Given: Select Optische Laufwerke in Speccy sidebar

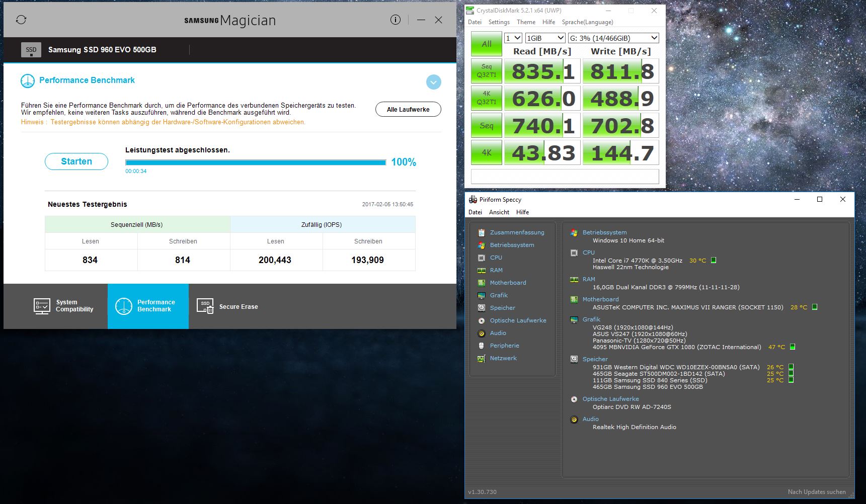Looking at the screenshot, I should coord(518,320).
